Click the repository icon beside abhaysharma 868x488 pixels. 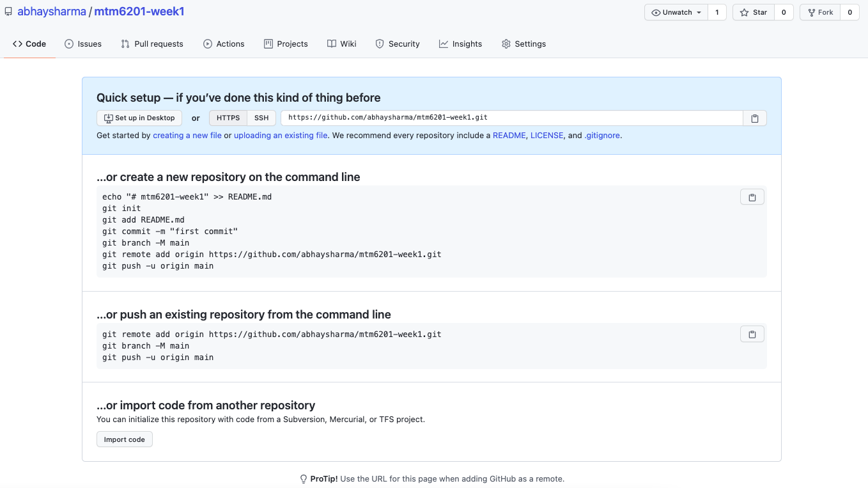(8, 12)
